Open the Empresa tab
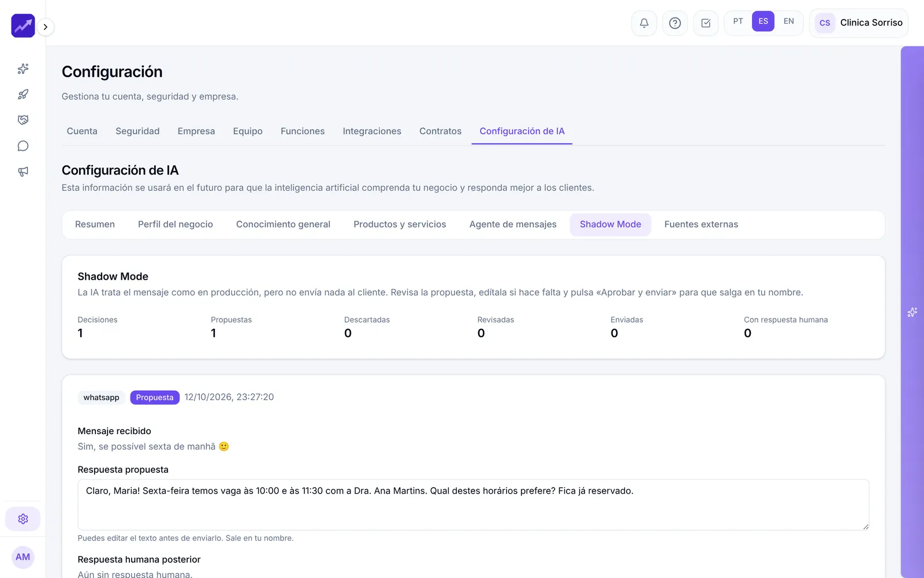This screenshot has height=578, width=924. [x=196, y=131]
